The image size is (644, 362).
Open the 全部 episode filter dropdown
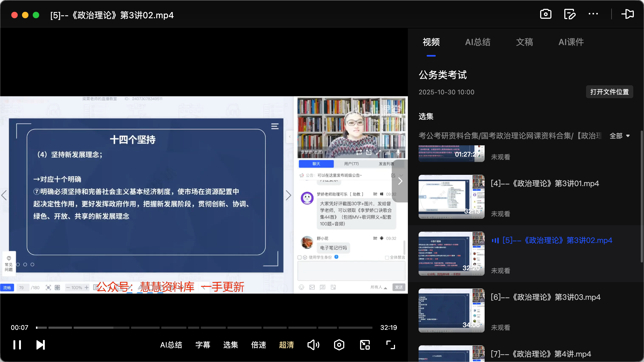pos(619,136)
